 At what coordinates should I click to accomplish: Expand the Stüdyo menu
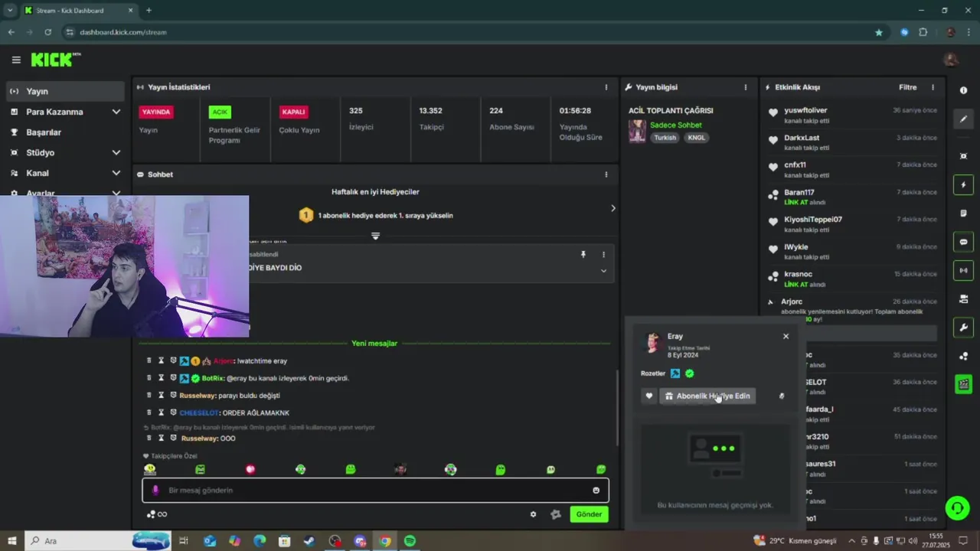116,152
